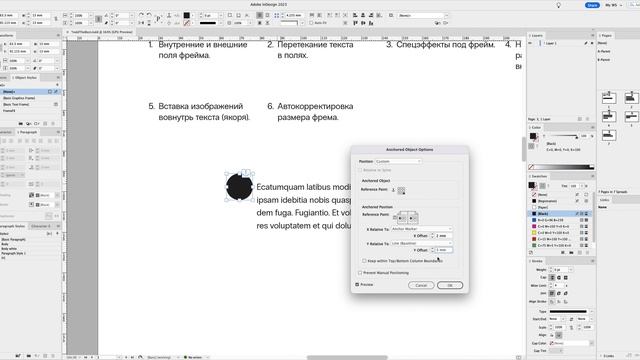Screen dimensions: 640x360
Task: Select page 1 thumbnail in Pages panel
Action: [609, 98]
